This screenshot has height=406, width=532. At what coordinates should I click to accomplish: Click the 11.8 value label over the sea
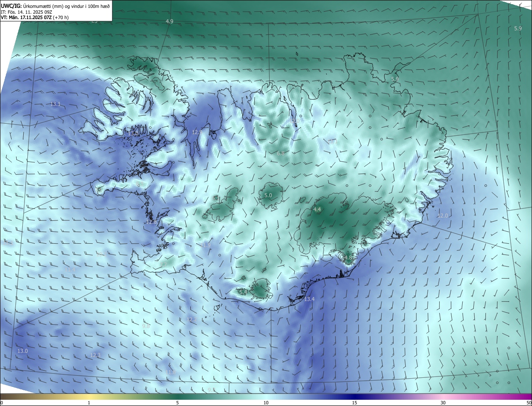171,373
